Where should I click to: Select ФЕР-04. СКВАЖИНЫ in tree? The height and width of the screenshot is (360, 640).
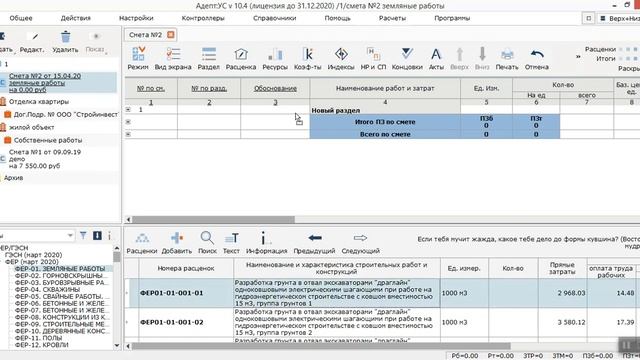coord(47,289)
